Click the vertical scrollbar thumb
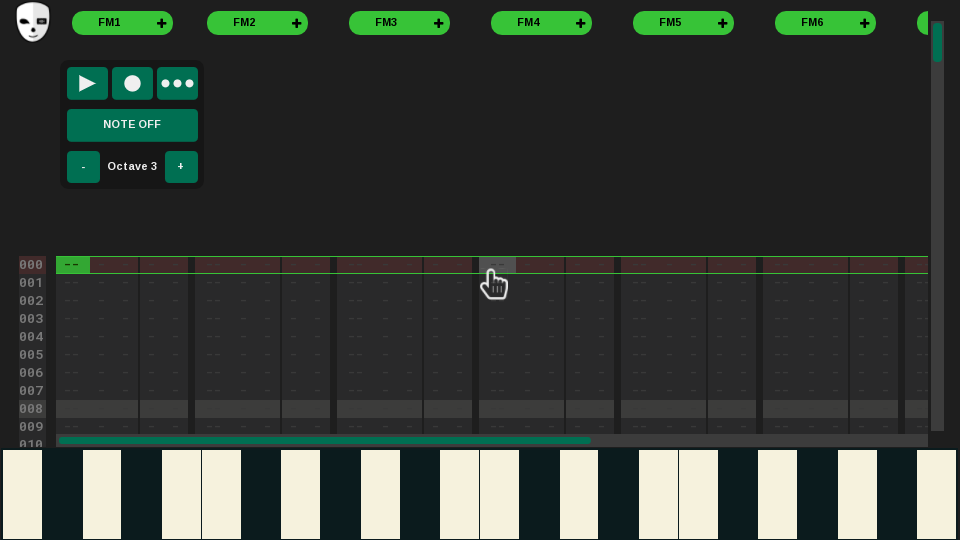The width and height of the screenshot is (960, 540). (x=937, y=42)
